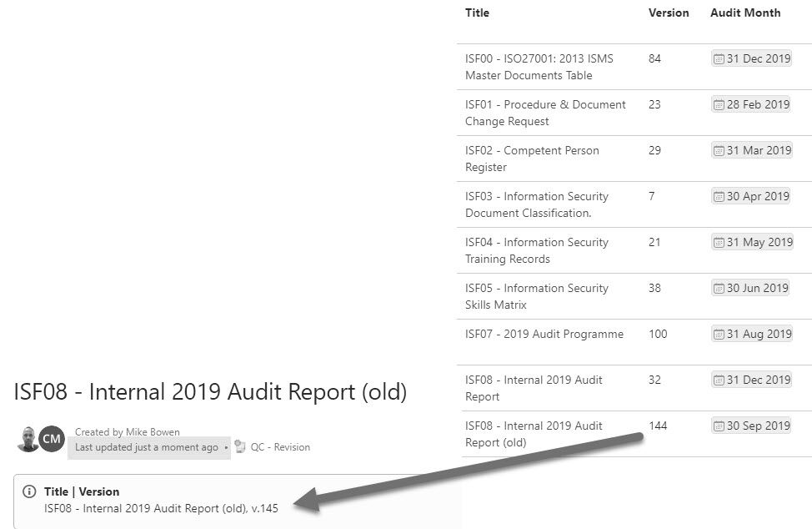The image size is (812, 529).
Task: Select the 31 Mar 2019 date lozenge
Action: tap(752, 150)
